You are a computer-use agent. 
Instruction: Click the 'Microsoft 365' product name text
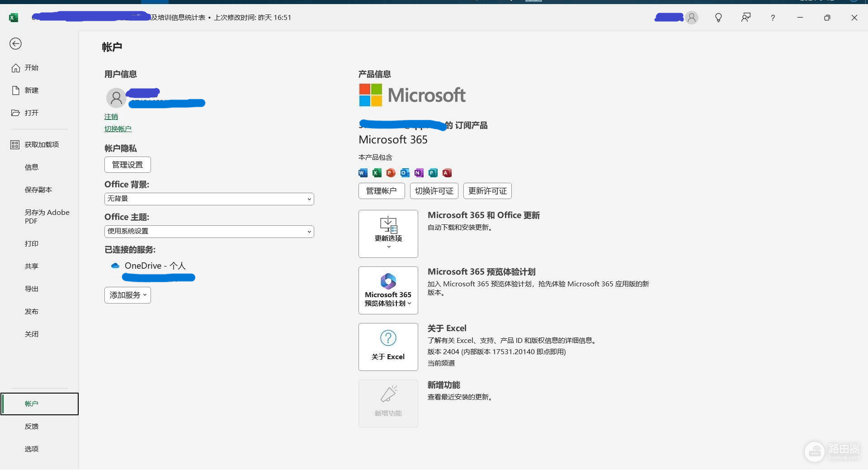[x=393, y=140]
